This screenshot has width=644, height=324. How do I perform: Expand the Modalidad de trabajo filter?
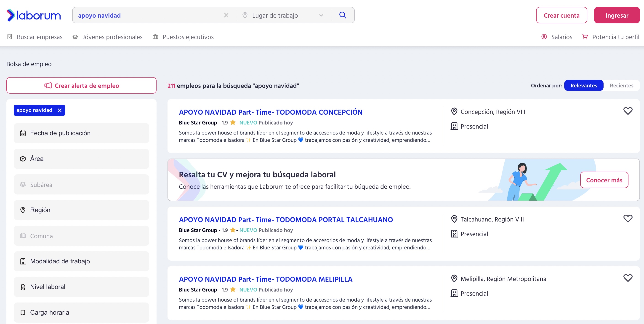coord(81,261)
